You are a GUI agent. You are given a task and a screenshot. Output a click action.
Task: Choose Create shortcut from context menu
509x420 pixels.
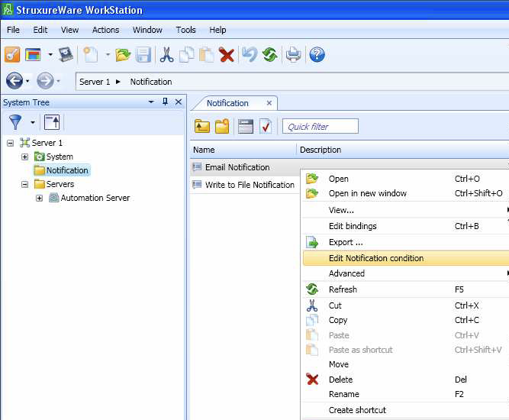click(406, 410)
